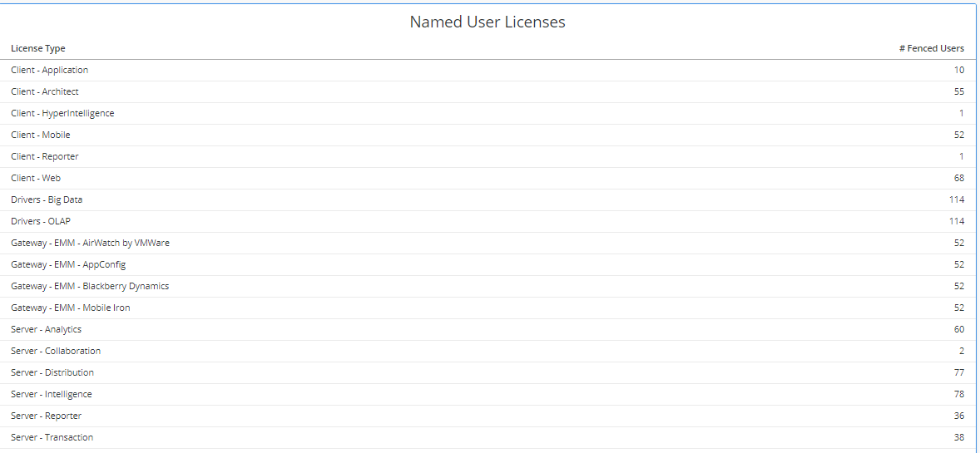Click the 60 value for Server - Analytics
The width and height of the screenshot is (980, 453).
[958, 329]
